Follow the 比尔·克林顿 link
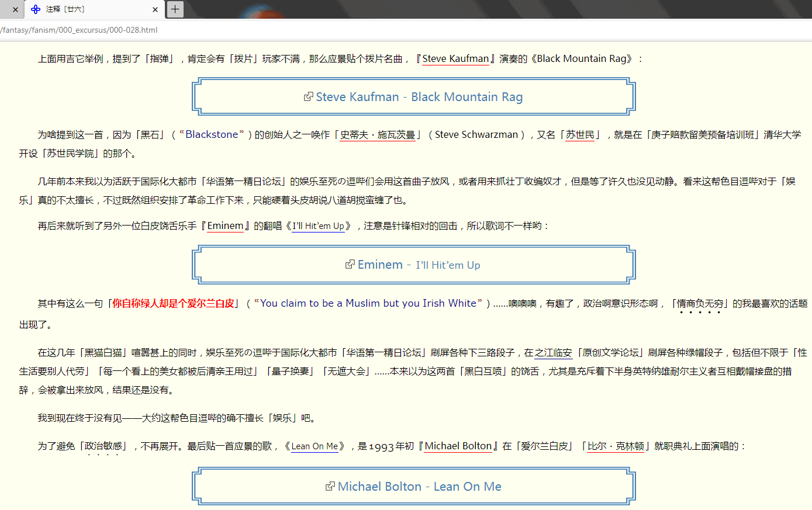The image size is (812, 510). [x=616, y=446]
